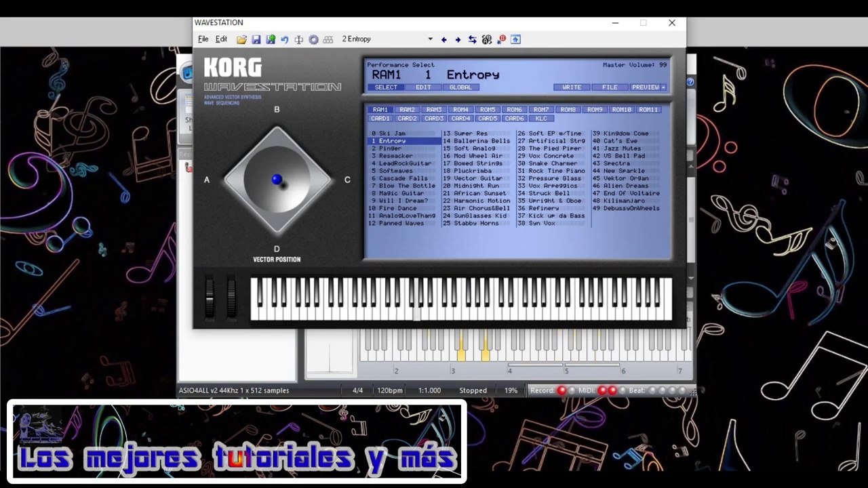Click the EDIT mode button
Screen dimensions: 868x488
pyautogui.click(x=423, y=87)
